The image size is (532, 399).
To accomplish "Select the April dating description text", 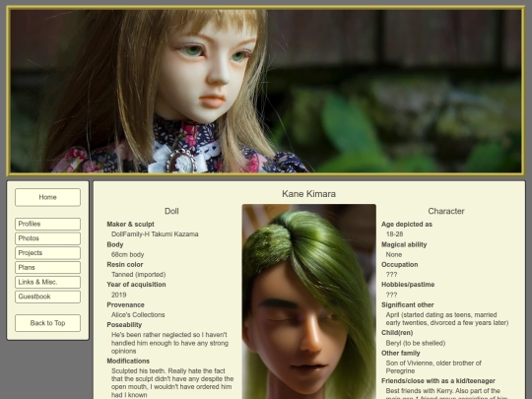I will click(x=447, y=319).
